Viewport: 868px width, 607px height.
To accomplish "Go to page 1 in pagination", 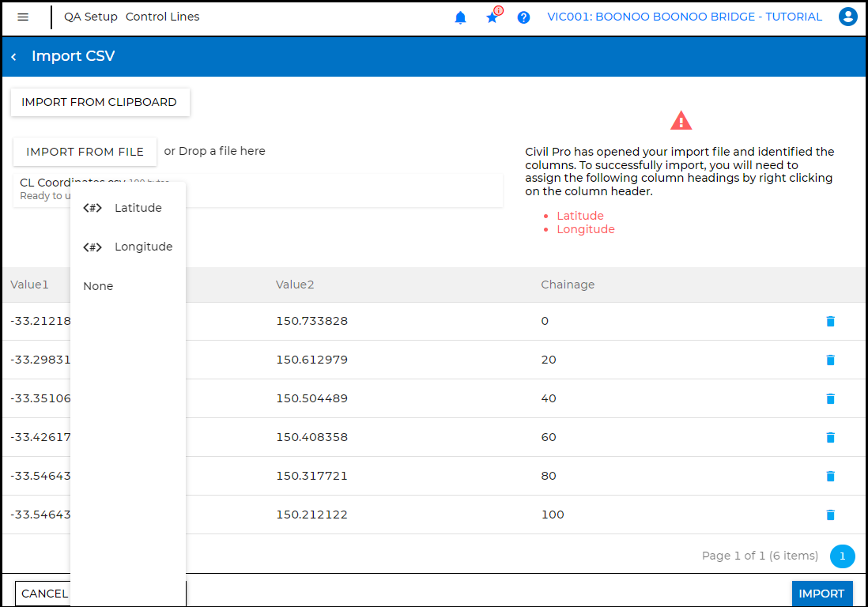I will coord(842,556).
